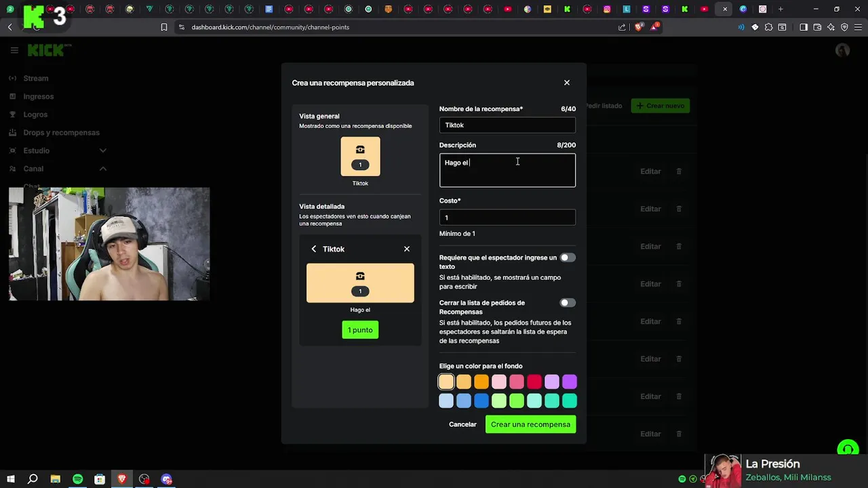The width and height of the screenshot is (868, 488).
Task: Click the browser back arrow
Action: pyautogui.click(x=9, y=27)
